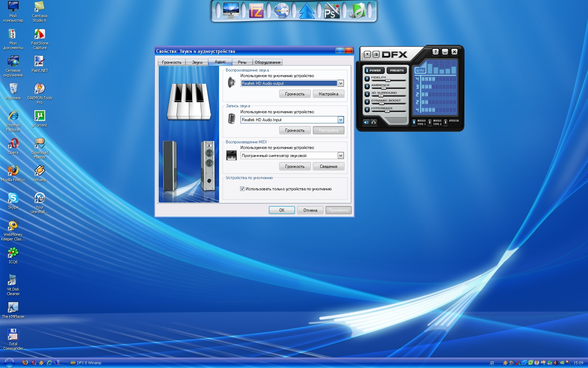This screenshot has height=368, width=588.
Task: Click the volume speaker tray icon
Action: (555, 363)
